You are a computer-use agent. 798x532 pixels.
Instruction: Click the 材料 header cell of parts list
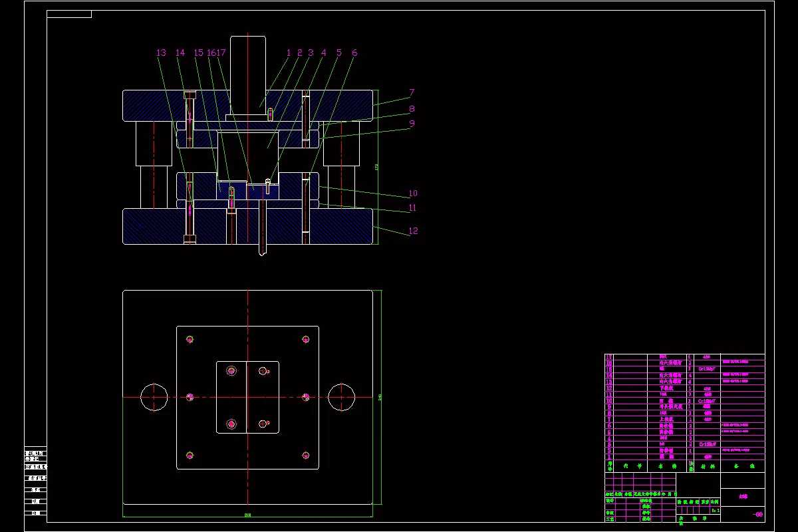707,467
